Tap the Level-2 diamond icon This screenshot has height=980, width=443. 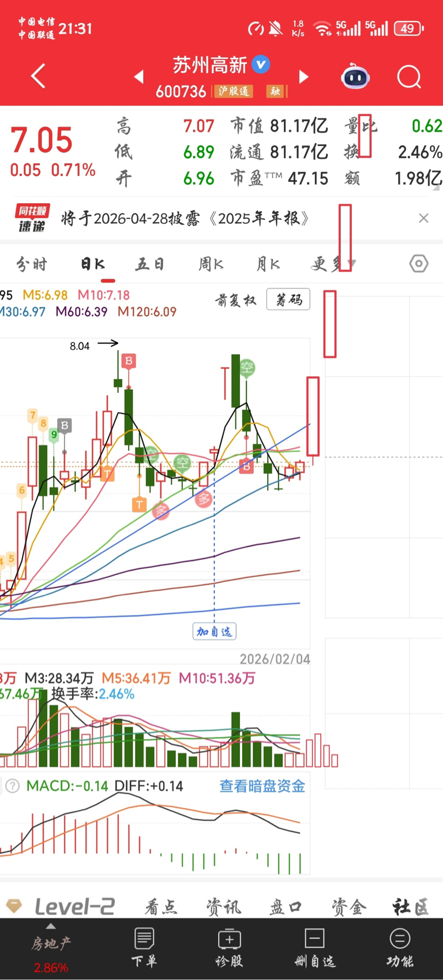[x=14, y=906]
